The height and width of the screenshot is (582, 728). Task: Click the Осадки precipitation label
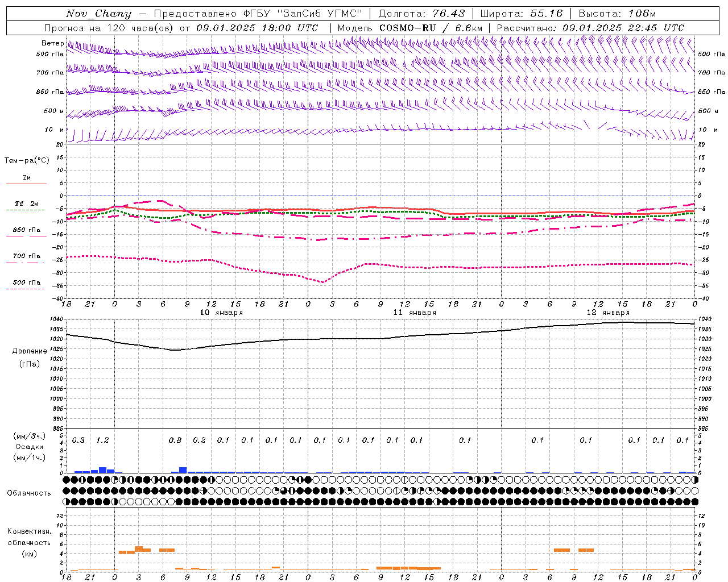(30, 447)
